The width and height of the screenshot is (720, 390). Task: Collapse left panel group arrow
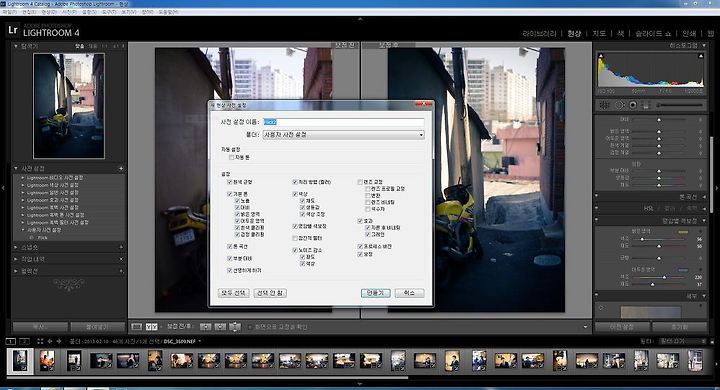pyautogui.click(x=3, y=187)
